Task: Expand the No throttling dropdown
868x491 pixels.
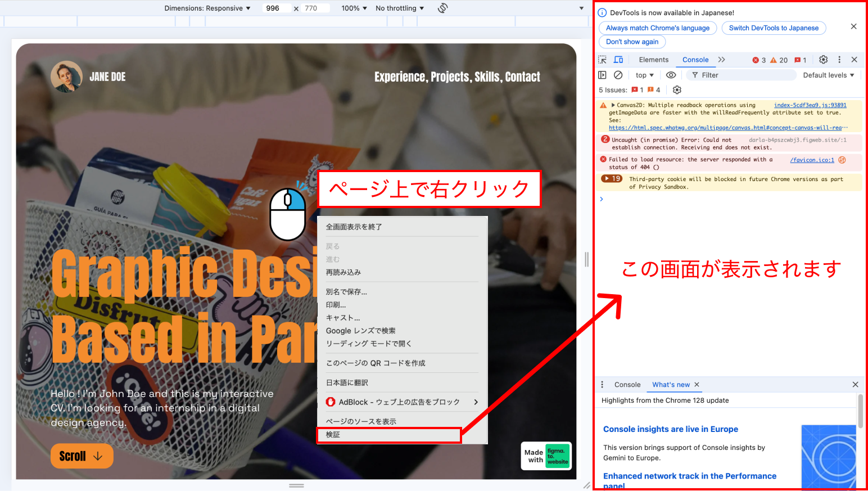Action: (400, 8)
